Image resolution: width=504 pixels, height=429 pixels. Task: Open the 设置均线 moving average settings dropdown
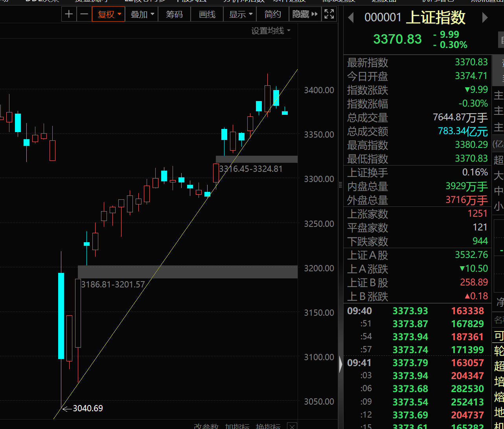[271, 31]
